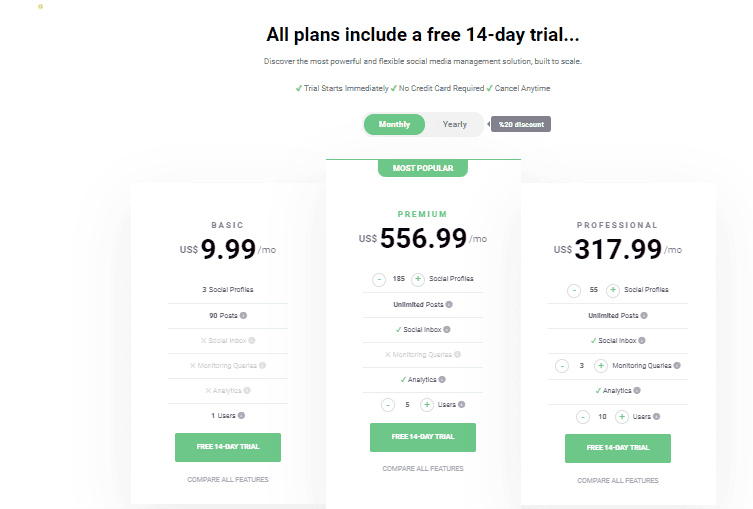This screenshot has width=753, height=509.
Task: Decrease Premium plan social profiles count
Action: click(x=380, y=279)
